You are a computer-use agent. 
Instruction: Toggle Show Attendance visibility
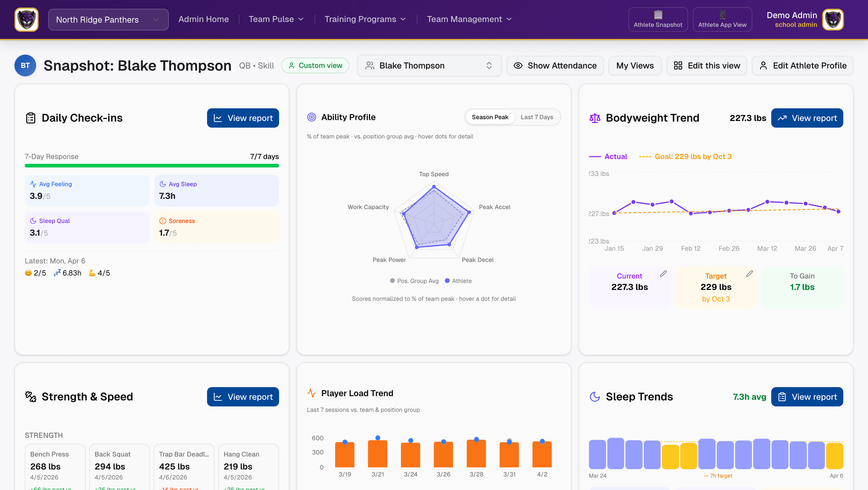(x=555, y=65)
